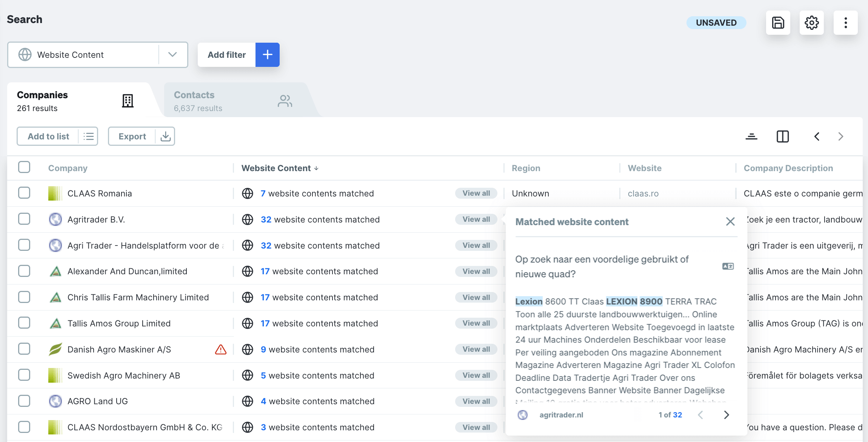Toggle the split-pane layout icon above the table
868x442 pixels.
click(x=782, y=136)
